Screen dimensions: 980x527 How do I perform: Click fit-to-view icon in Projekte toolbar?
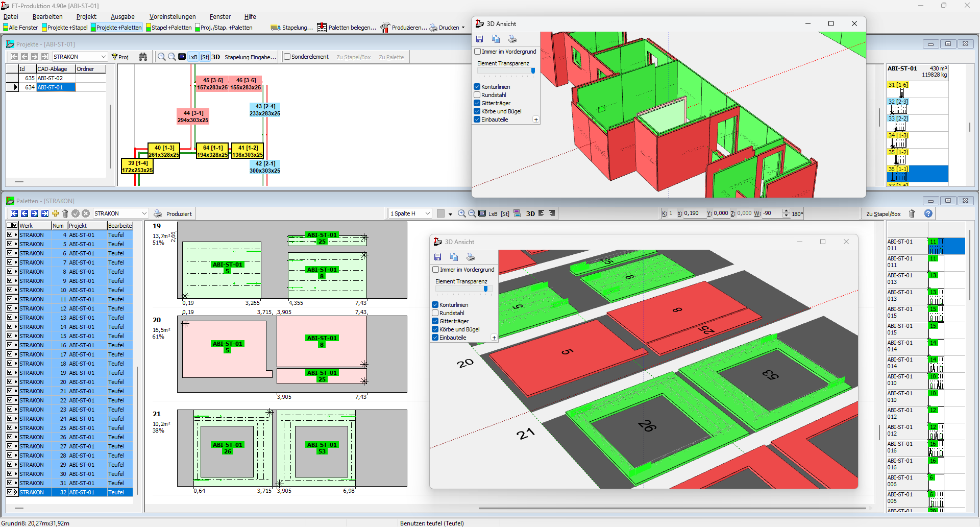point(182,57)
